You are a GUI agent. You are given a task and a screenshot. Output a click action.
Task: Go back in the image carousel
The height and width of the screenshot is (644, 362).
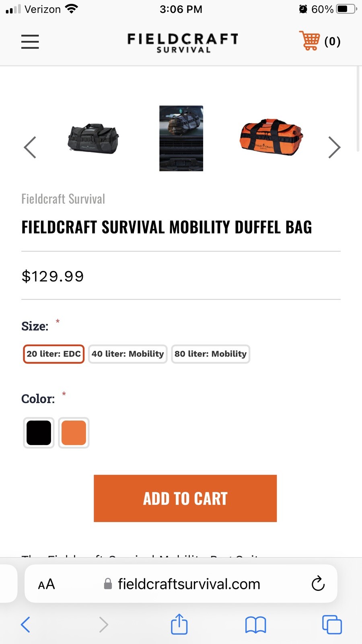[x=30, y=147]
